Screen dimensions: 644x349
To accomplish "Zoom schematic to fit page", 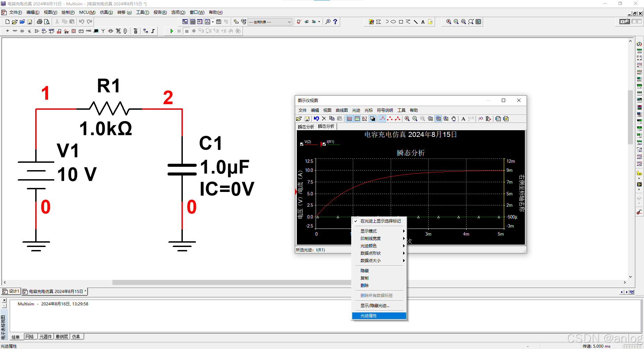I will click(471, 22).
